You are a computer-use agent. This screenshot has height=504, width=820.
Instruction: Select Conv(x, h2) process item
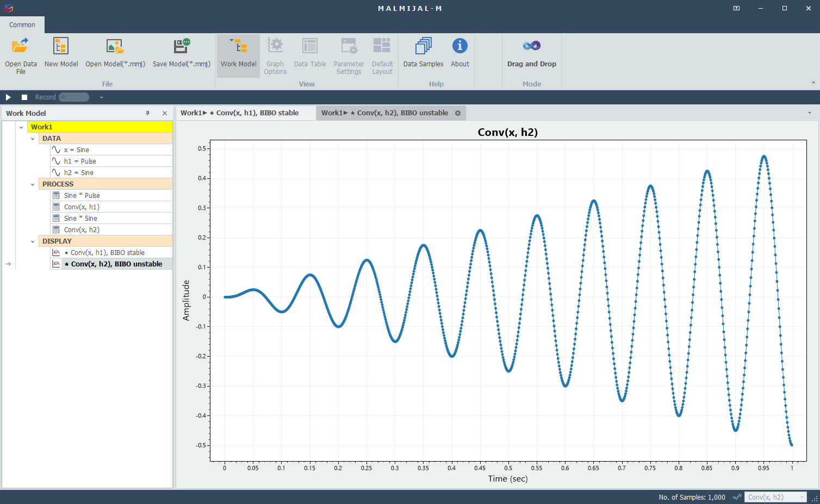(111, 230)
